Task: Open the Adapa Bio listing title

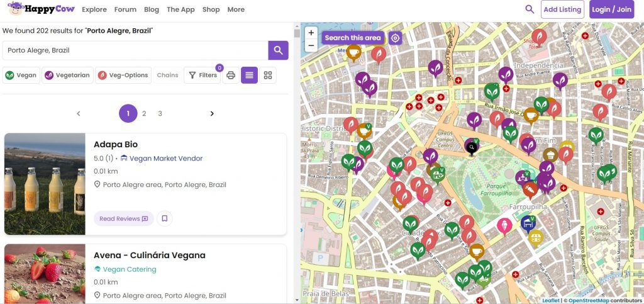Action: tap(116, 145)
